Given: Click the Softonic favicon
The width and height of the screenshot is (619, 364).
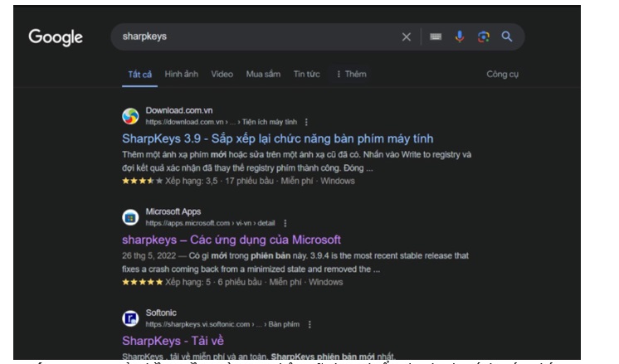Looking at the screenshot, I should [x=130, y=318].
